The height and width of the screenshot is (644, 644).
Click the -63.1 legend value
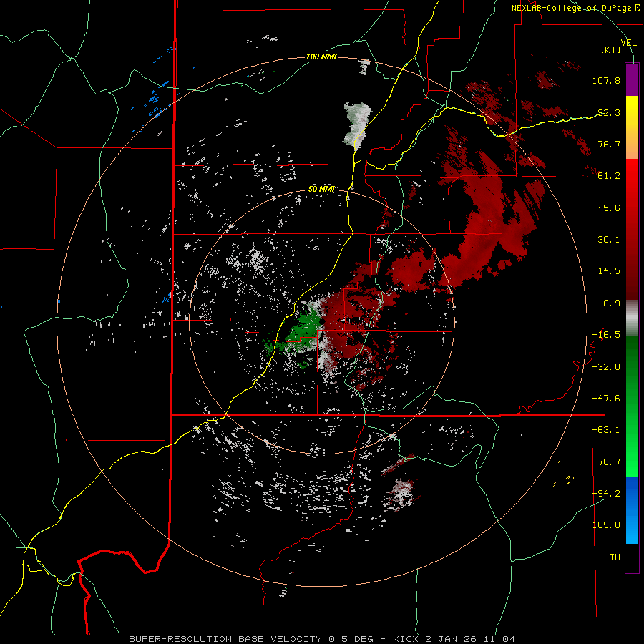606,430
